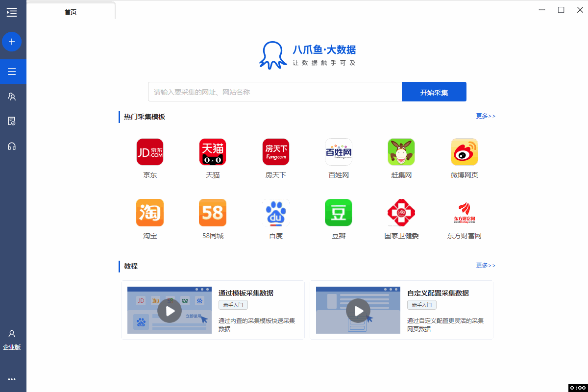Maximize the application window

(x=561, y=10)
